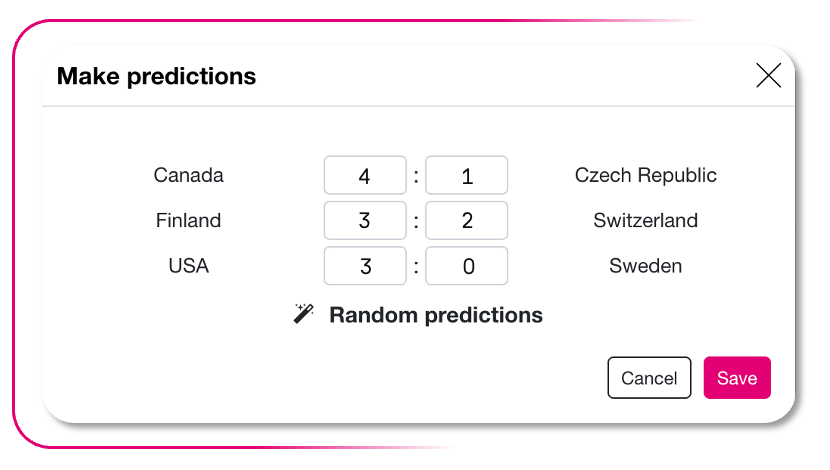
Task: Select the Finland team label
Action: [x=188, y=221]
